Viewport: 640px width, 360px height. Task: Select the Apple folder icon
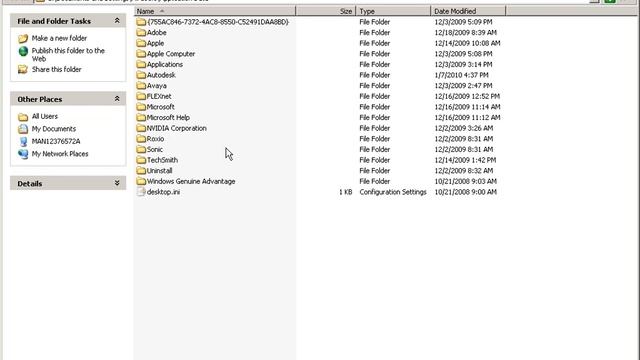click(x=141, y=43)
